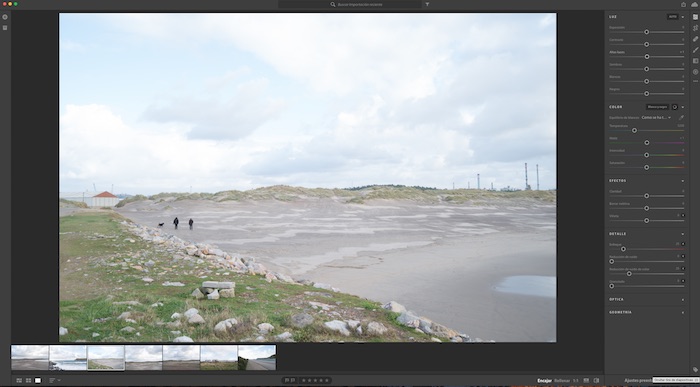Open keywords tag icon at bottom right
700x387 pixels.
click(695, 370)
